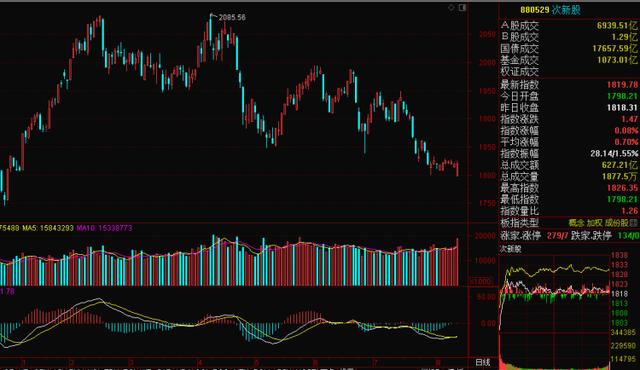Click the 总成交量 value 1877.5万
The height and width of the screenshot is (370, 640).
click(x=619, y=177)
